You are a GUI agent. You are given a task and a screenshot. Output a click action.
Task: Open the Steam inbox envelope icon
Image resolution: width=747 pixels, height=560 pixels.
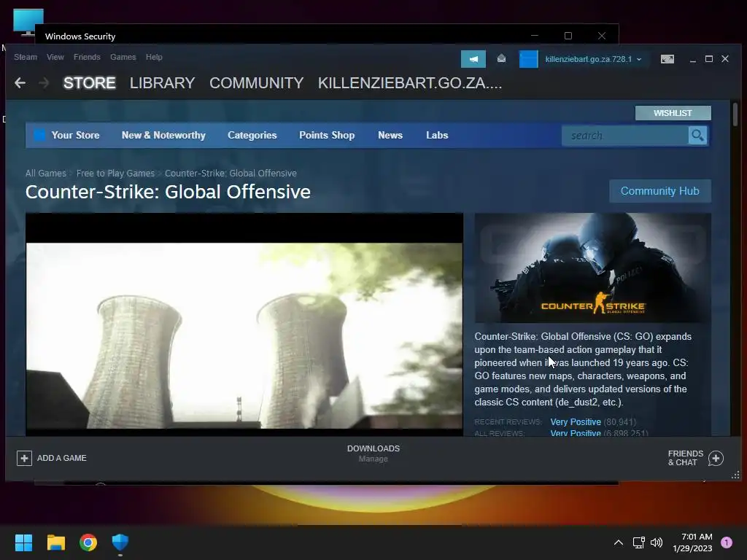click(501, 58)
